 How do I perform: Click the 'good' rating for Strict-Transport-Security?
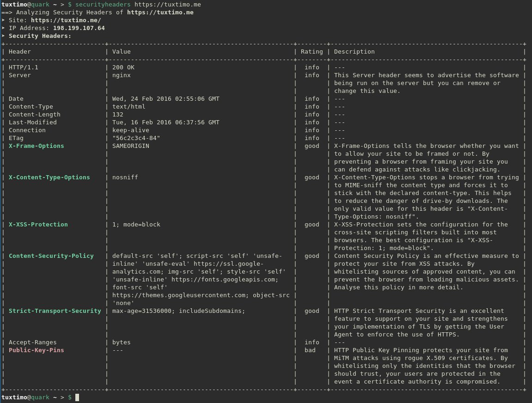tap(312, 311)
